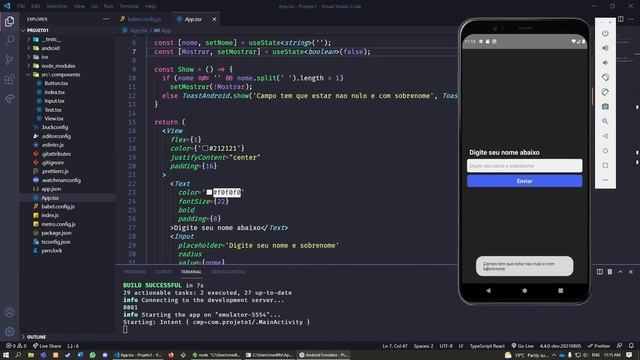Click the emulator volume down button

[x=605, y=63]
